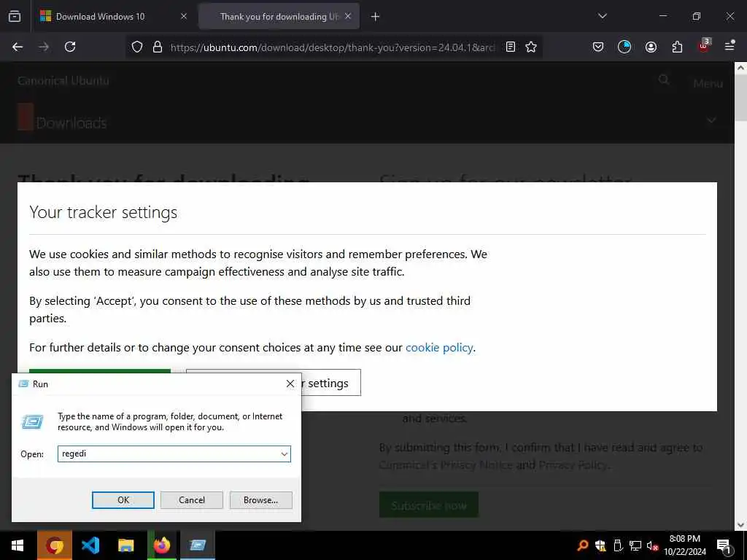The image size is (747, 560).
Task: Go forward one page in Firefox
Action: click(x=44, y=47)
